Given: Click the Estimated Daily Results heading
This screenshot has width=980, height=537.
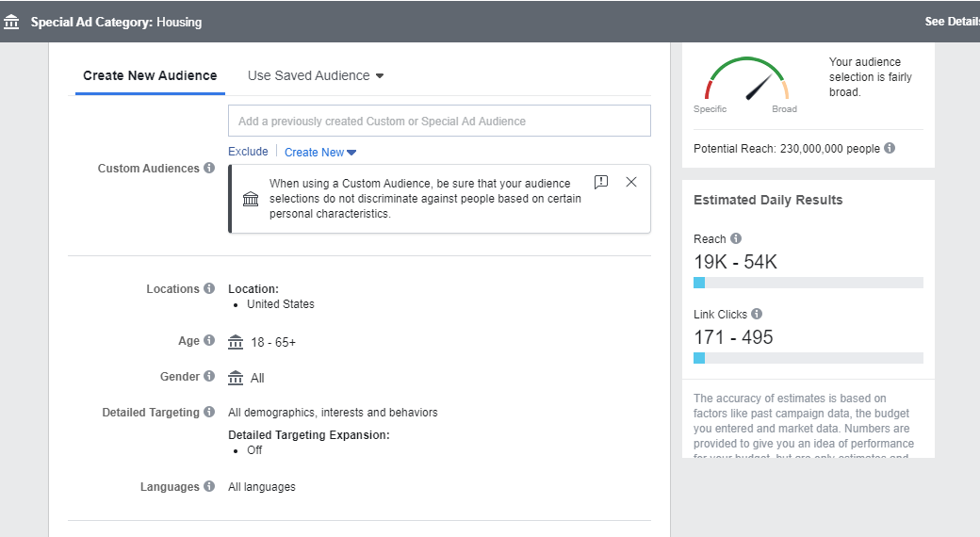Looking at the screenshot, I should 768,200.
